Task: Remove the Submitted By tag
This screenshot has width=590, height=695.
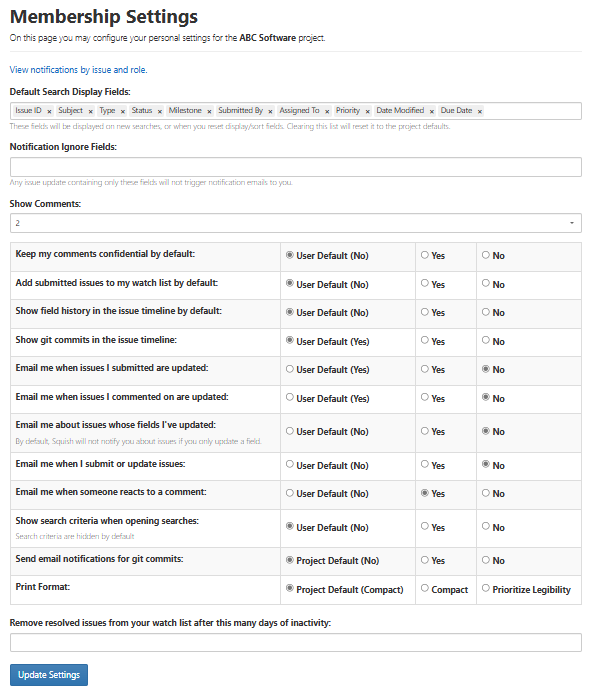Action: click(270, 112)
